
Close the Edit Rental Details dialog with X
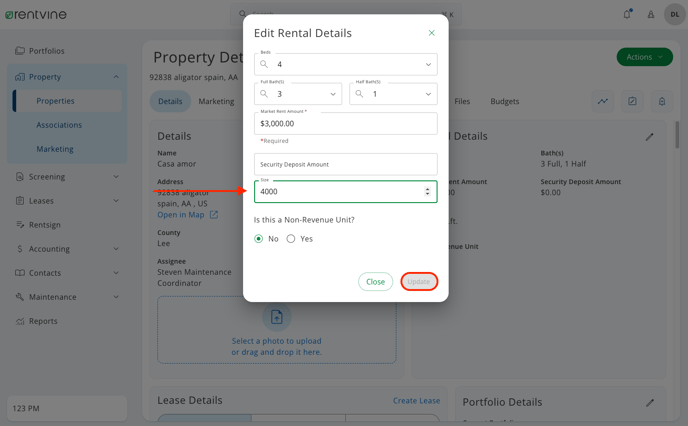[x=431, y=33]
